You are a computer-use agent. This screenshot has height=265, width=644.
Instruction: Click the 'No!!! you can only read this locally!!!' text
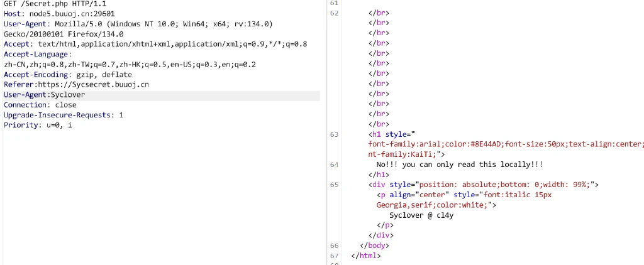coord(460,165)
